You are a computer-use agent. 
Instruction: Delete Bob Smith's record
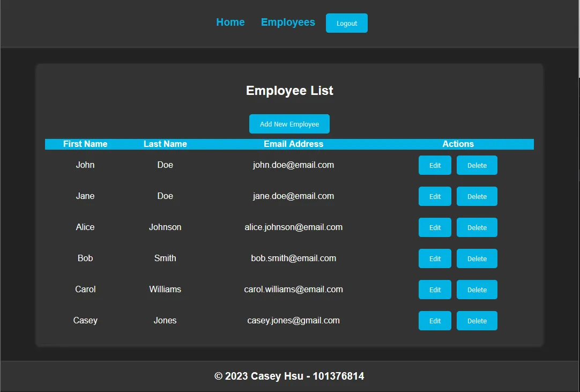click(477, 258)
